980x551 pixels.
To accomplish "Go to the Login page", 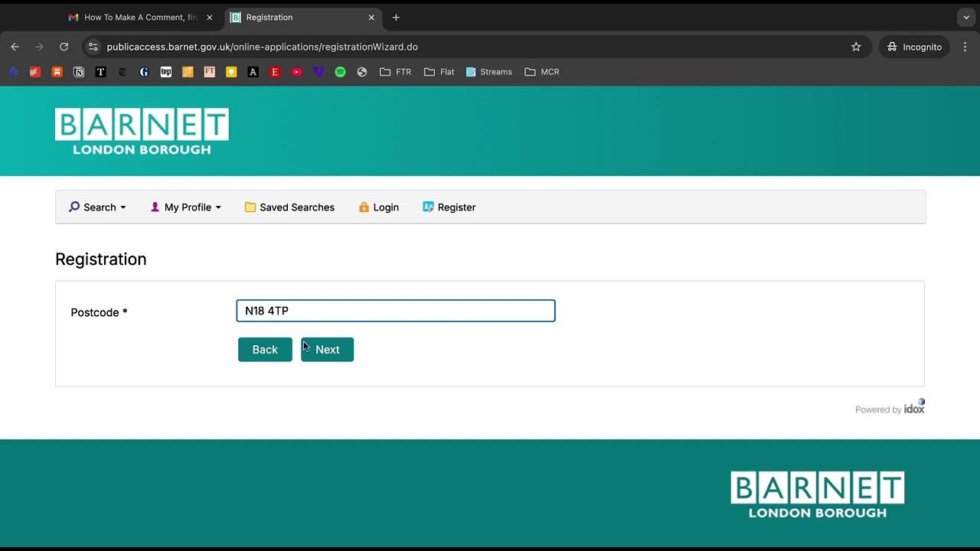I will (x=379, y=207).
